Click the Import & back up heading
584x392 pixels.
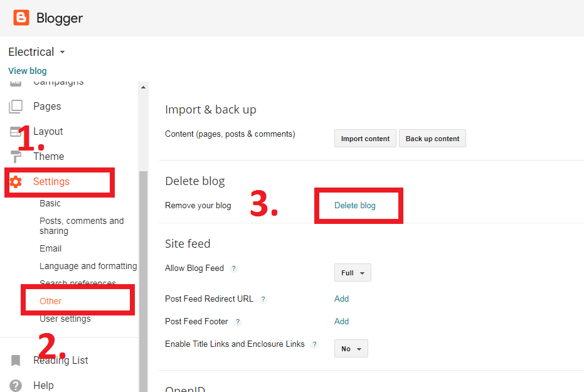[x=211, y=110]
